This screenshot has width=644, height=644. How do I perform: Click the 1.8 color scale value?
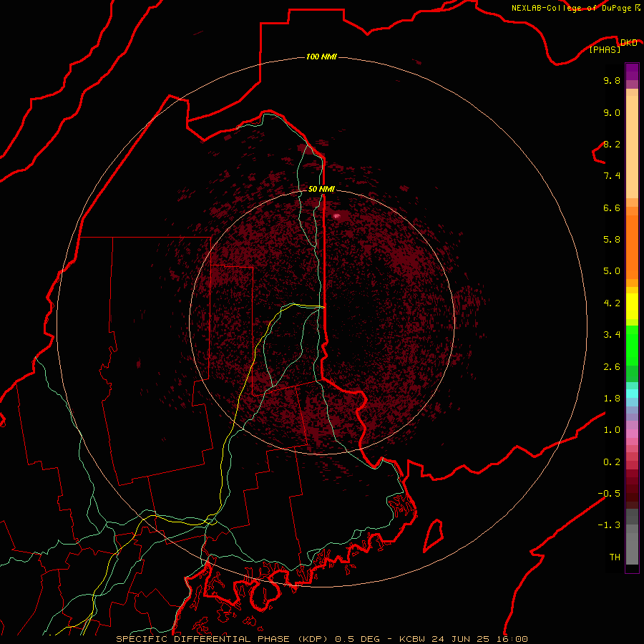point(612,399)
